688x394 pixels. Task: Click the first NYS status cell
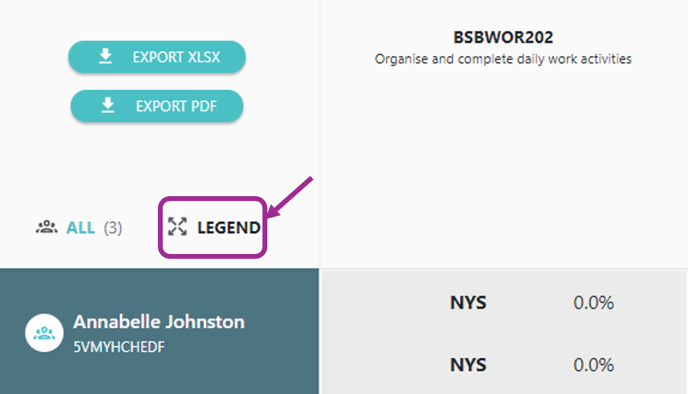coord(468,303)
